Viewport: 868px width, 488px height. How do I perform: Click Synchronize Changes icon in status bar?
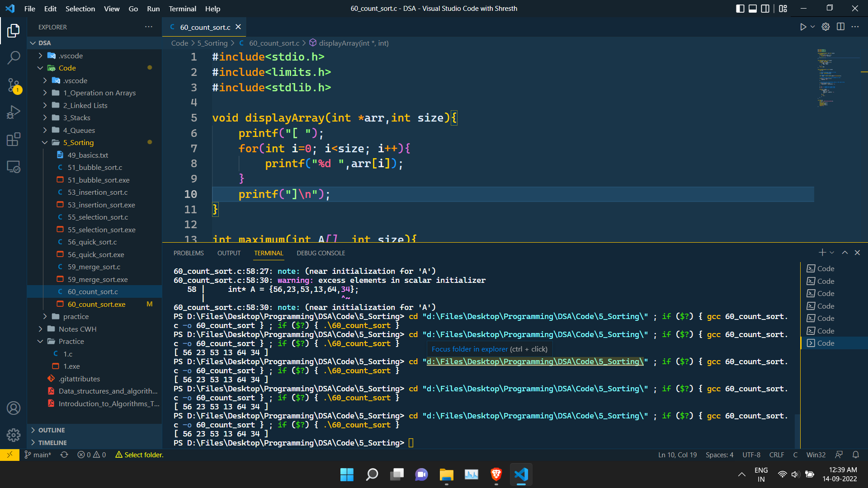click(x=64, y=455)
